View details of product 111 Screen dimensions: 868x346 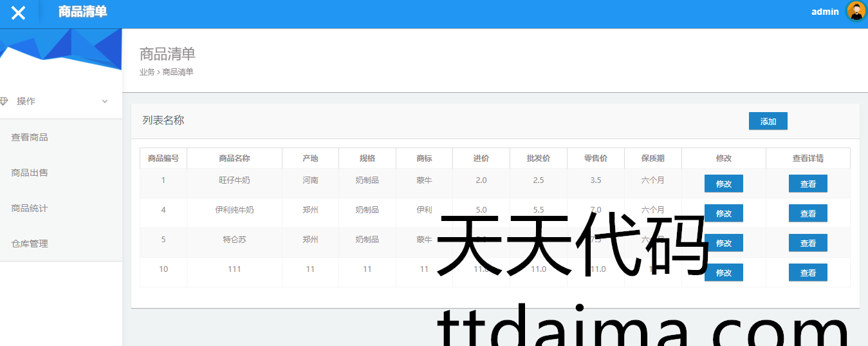coord(808,273)
